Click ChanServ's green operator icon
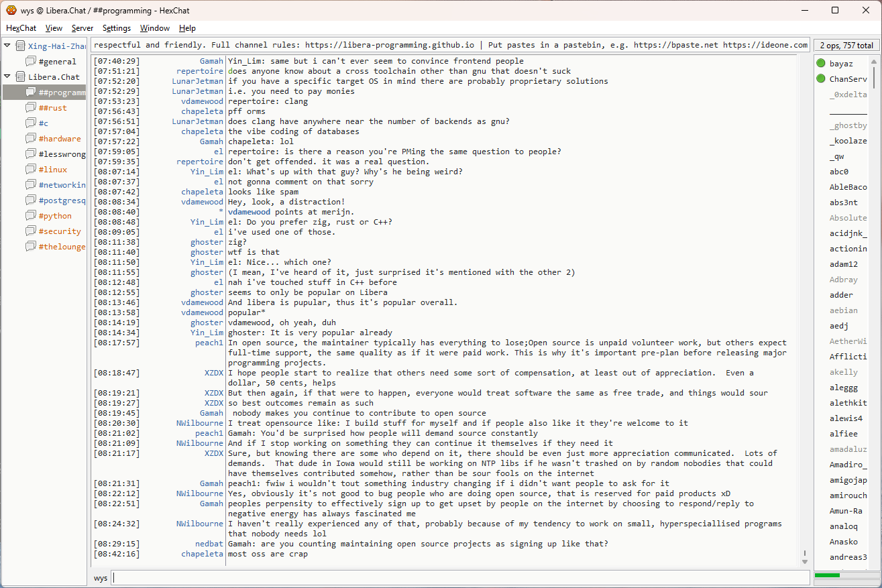 (x=820, y=79)
